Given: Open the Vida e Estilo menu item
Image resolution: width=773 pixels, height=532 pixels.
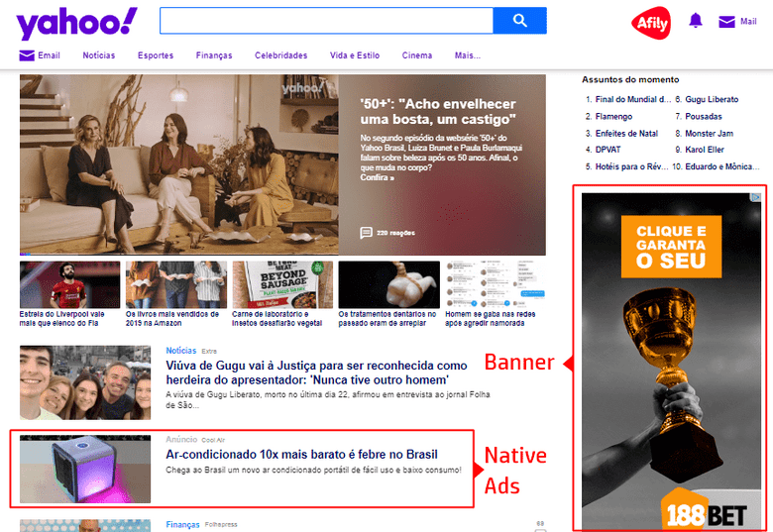Looking at the screenshot, I should click(355, 55).
